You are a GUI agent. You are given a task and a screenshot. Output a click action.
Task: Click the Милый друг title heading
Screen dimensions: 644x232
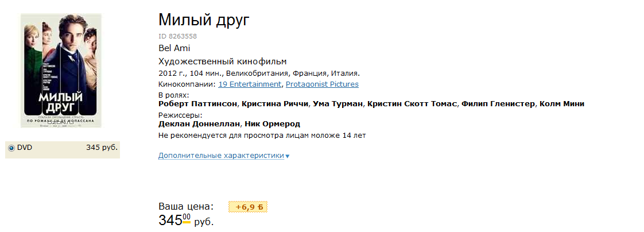pos(204,20)
